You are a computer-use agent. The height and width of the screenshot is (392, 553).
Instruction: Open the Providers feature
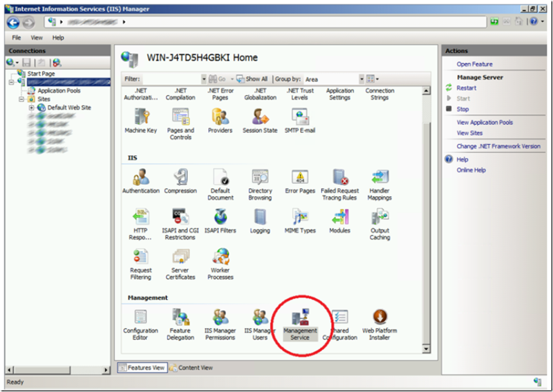tap(220, 121)
